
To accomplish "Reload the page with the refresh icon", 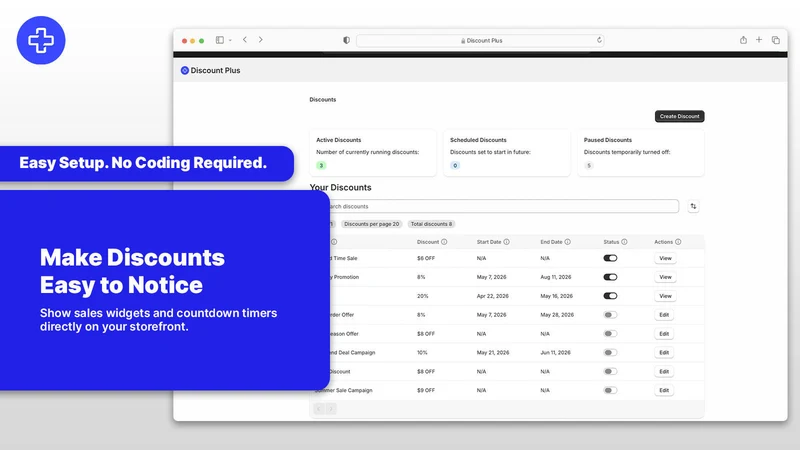I will pyautogui.click(x=599, y=40).
